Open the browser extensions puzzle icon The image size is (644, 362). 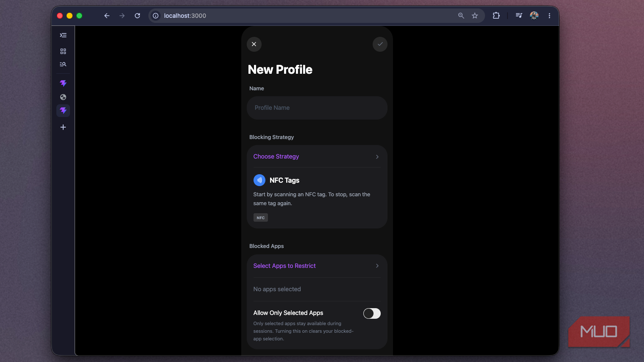click(x=496, y=16)
